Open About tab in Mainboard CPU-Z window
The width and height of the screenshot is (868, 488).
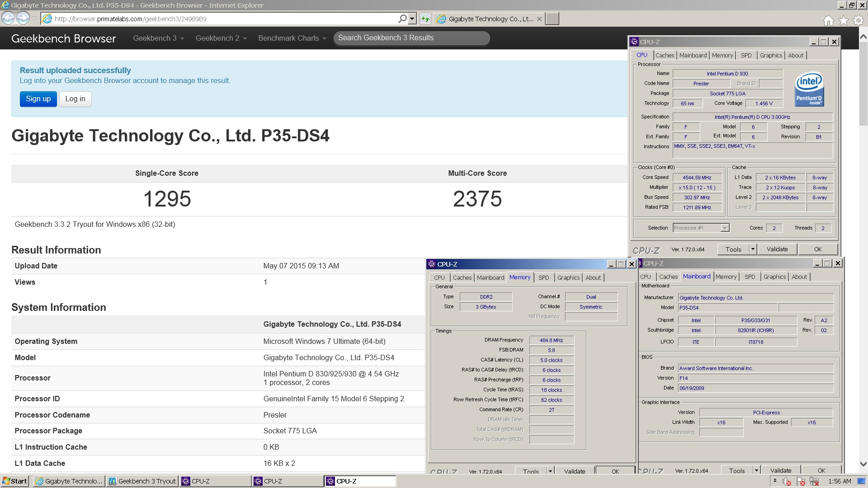coord(799,277)
